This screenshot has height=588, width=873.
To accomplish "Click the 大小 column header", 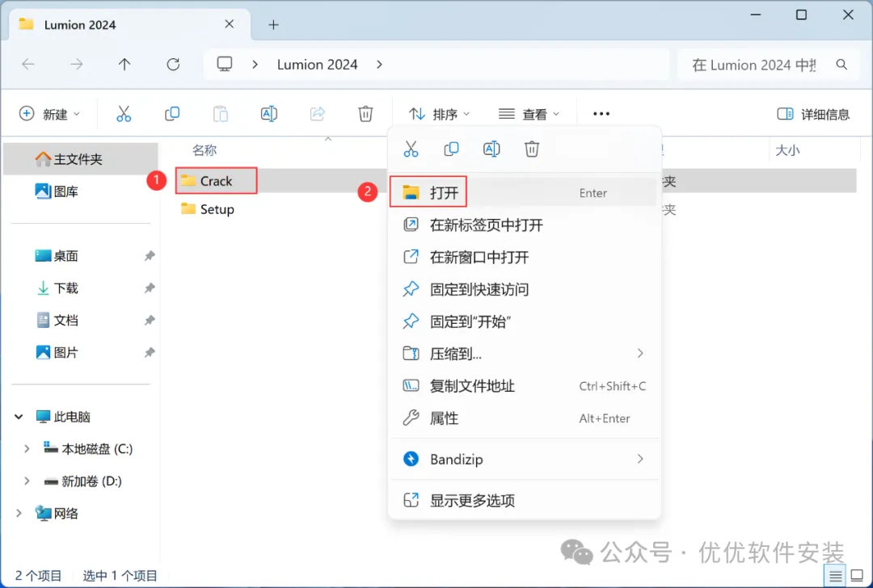I will coord(787,150).
